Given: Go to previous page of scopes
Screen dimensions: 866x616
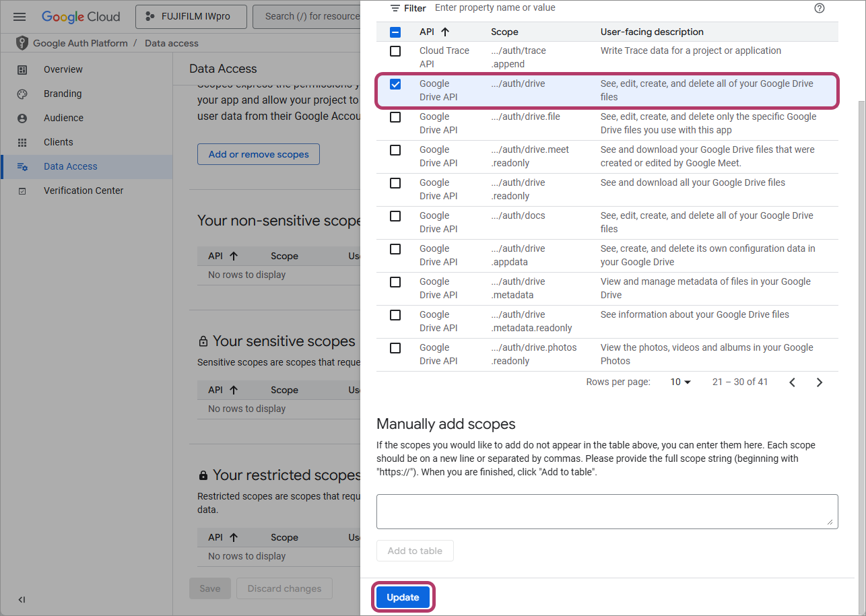Looking at the screenshot, I should 792,382.
